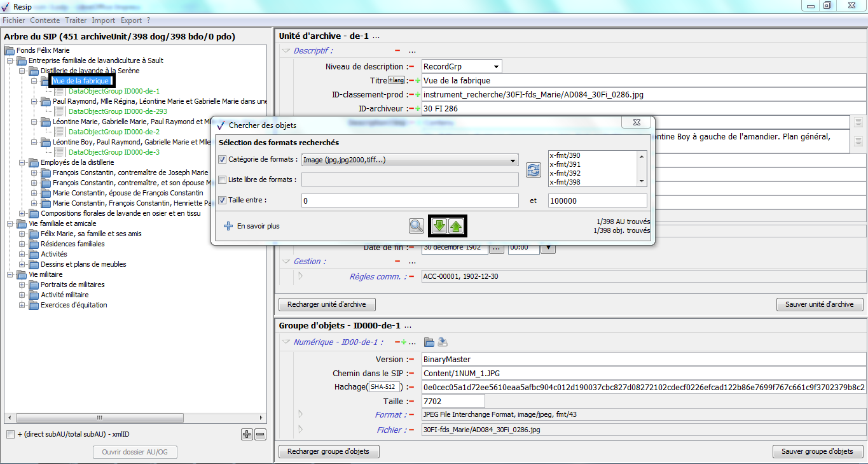Viewport: 868px width, 464px height.
Task: Click the plus icon beside 'En savoir plus'
Action: point(228,226)
